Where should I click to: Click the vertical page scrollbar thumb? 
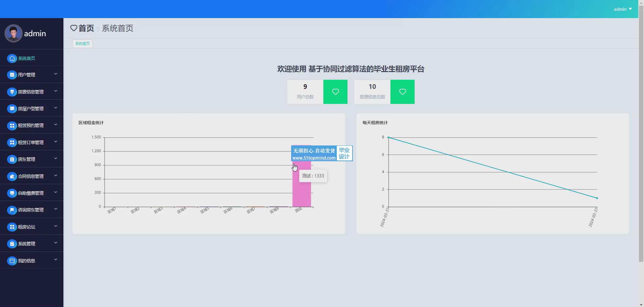coord(641,134)
